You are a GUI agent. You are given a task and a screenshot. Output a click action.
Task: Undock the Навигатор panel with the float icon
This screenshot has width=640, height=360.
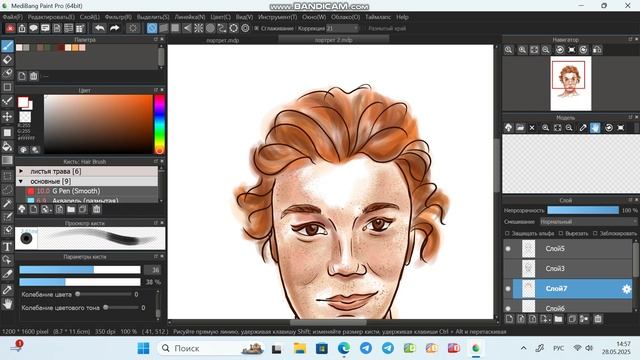pyautogui.click(x=630, y=39)
